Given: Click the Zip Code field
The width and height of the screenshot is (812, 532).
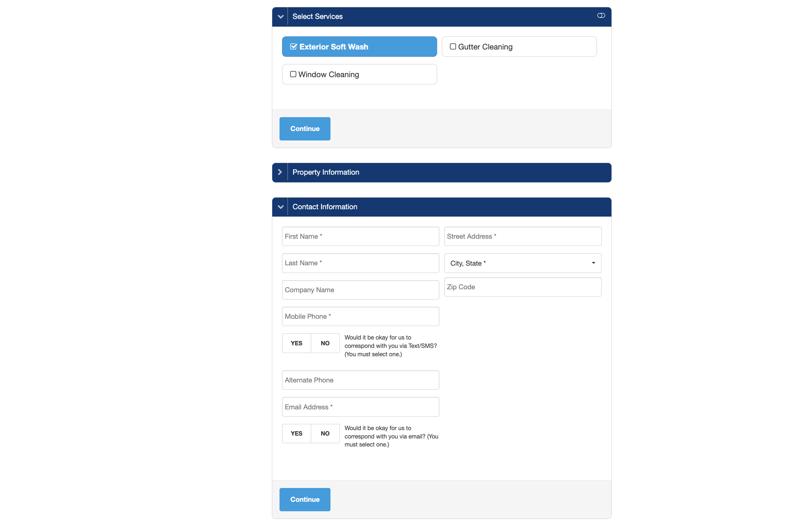Looking at the screenshot, I should tap(522, 287).
